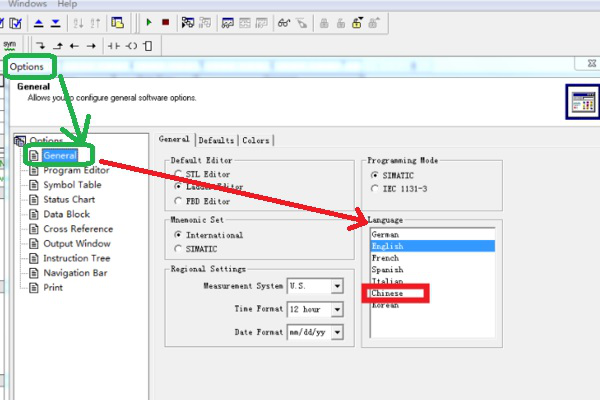Click the green Run (play) toolbar icon
Screen dimensions: 600x400
coord(148,22)
